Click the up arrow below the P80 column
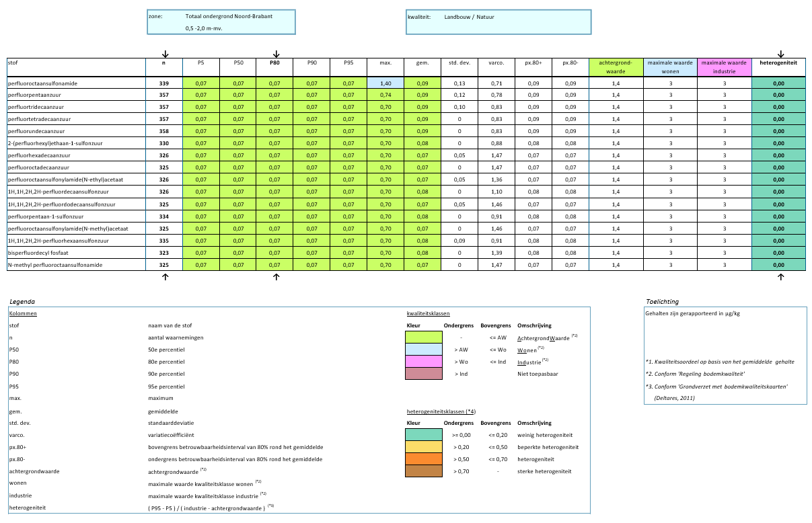 click(276, 276)
